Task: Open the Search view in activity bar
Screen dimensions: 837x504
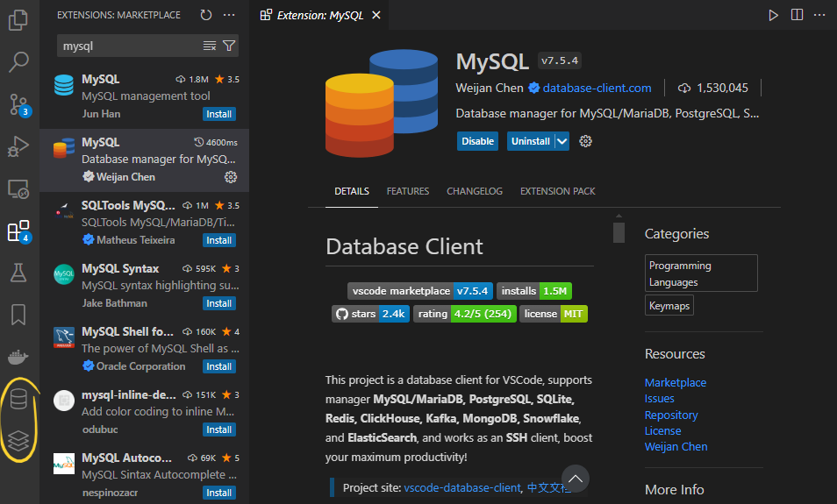Action: click(x=18, y=62)
